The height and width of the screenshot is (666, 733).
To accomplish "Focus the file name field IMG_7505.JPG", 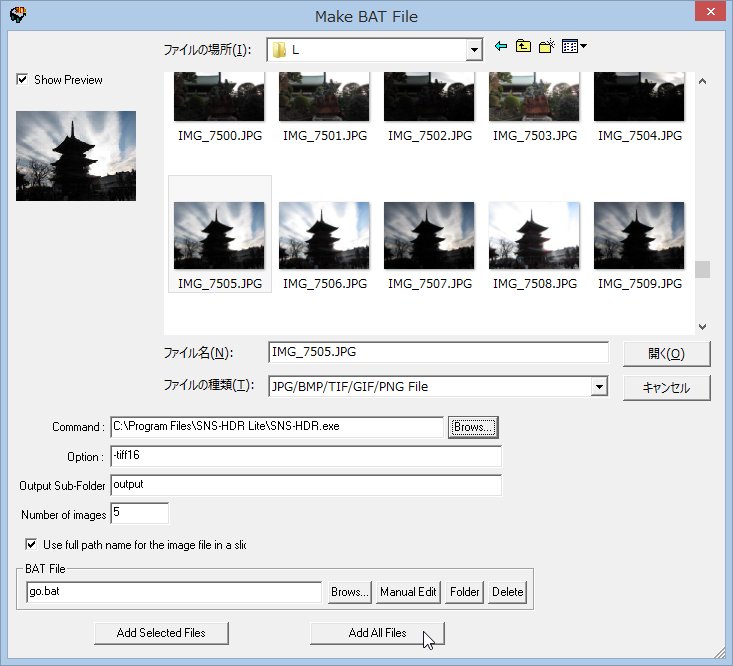I will point(438,352).
